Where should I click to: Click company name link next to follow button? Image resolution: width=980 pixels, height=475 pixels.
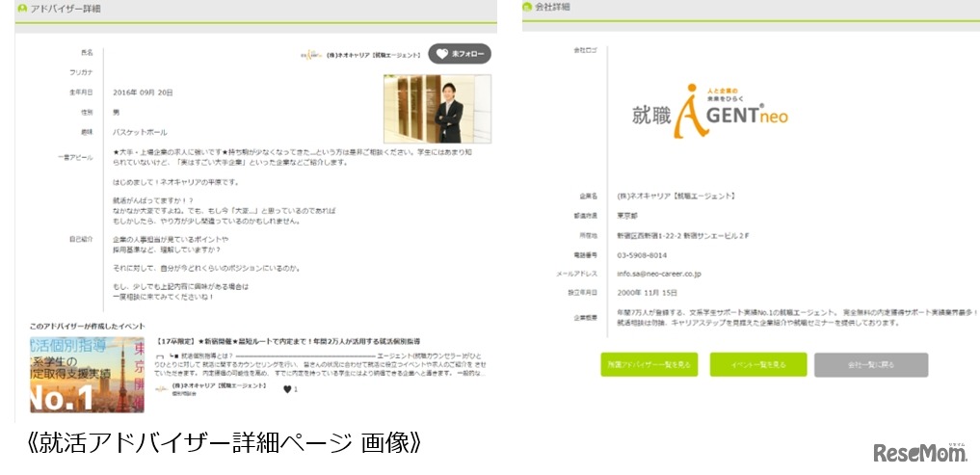(x=373, y=55)
